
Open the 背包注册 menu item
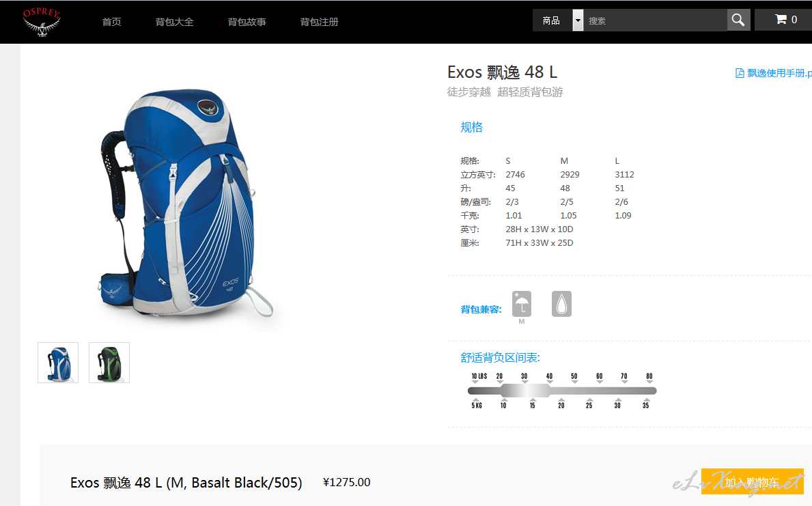(319, 22)
